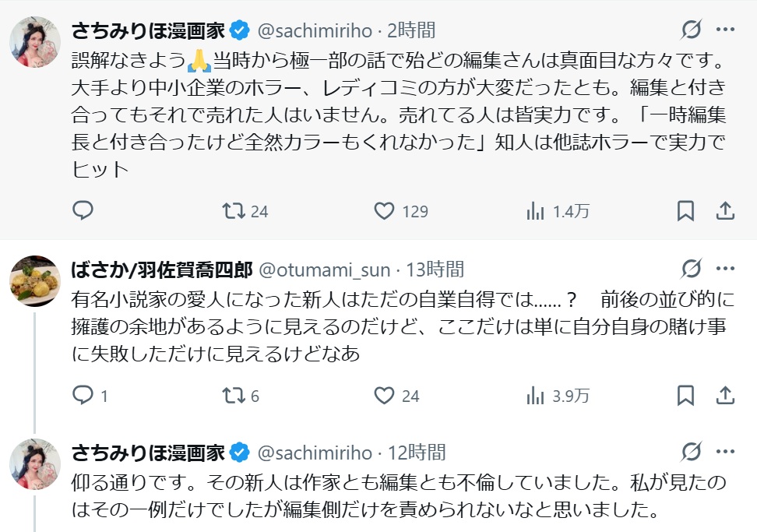757x532 pixels.
Task: Open Grok icon on top tweet
Action: 691,30
